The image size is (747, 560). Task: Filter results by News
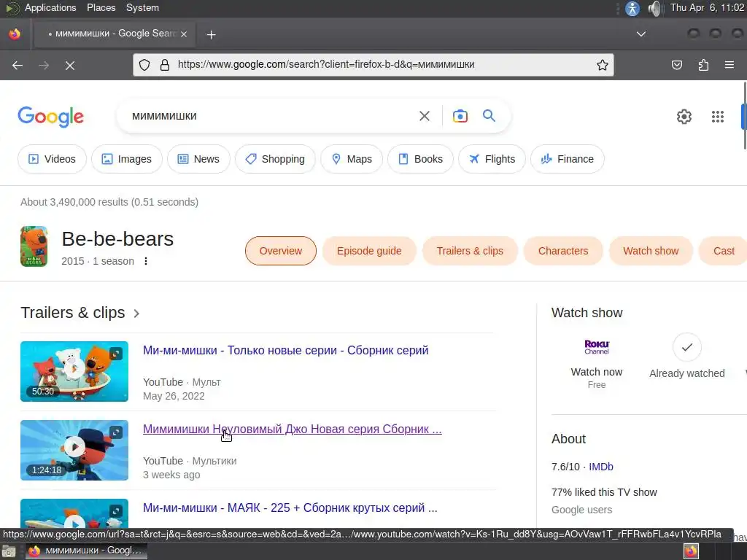[198, 159]
